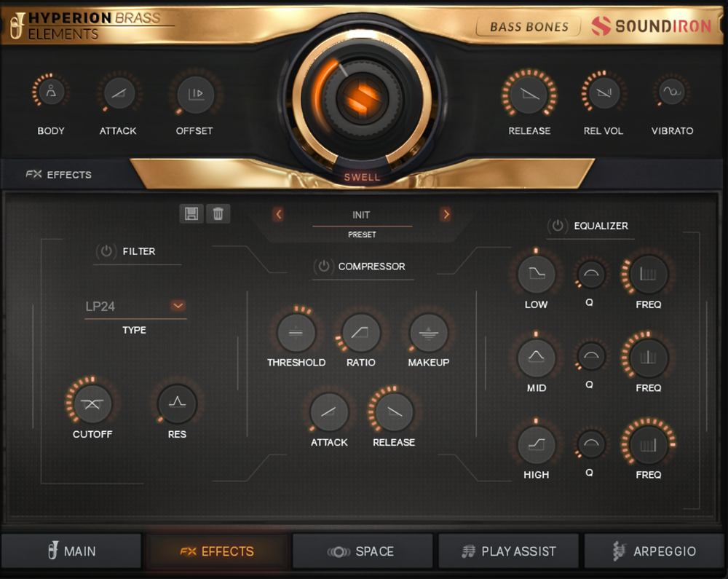Viewport: 728px width, 579px height.
Task: Enable the Compressor power switch
Action: coord(324,267)
